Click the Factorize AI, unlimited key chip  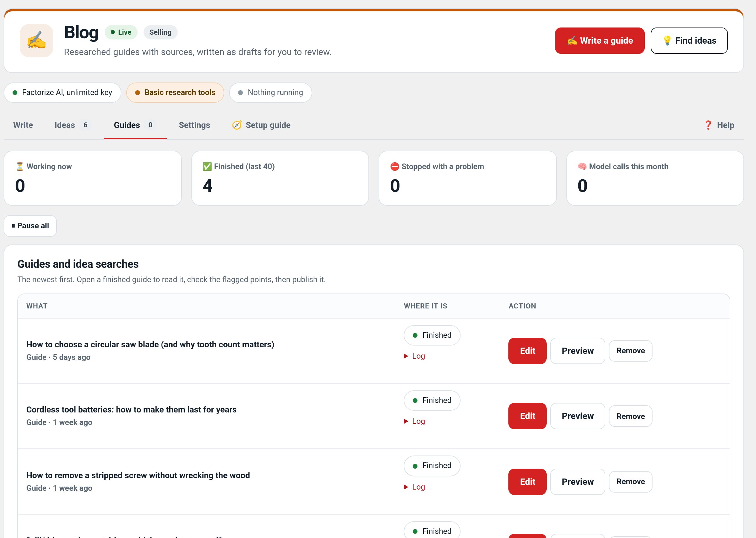[62, 92]
